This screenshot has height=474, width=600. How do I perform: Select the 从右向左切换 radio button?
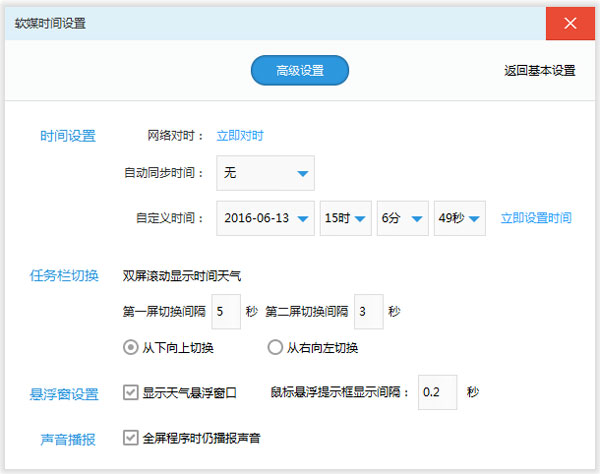(275, 348)
